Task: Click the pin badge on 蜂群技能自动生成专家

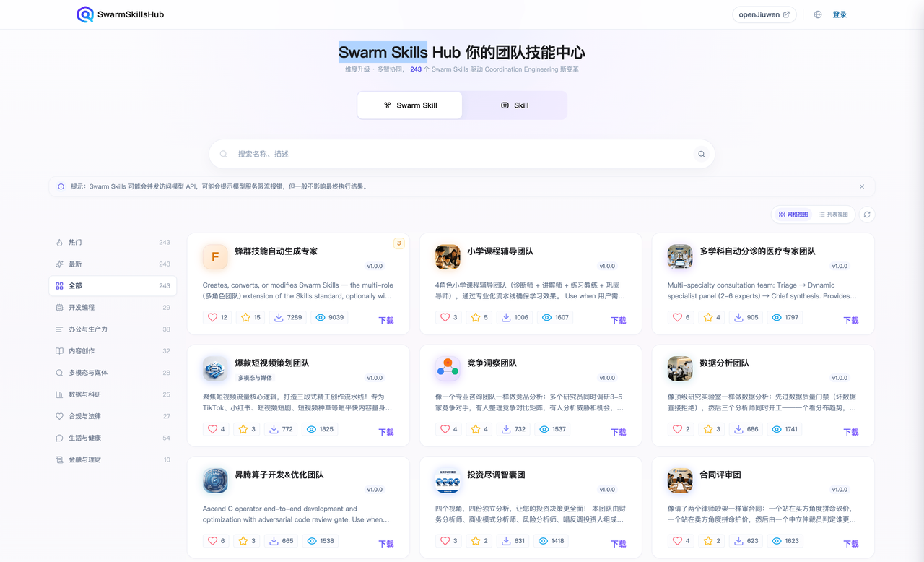Action: pyautogui.click(x=399, y=243)
